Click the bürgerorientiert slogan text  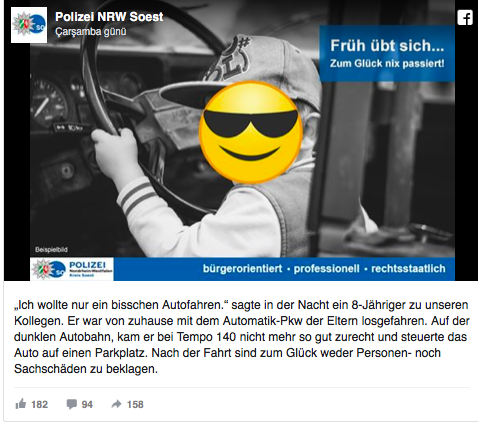pos(242,269)
